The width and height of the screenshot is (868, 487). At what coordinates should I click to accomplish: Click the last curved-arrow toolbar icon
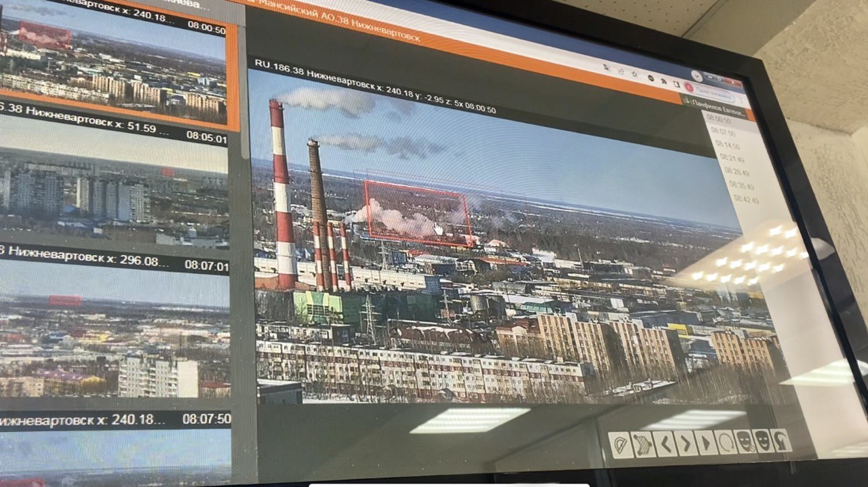coord(781,440)
